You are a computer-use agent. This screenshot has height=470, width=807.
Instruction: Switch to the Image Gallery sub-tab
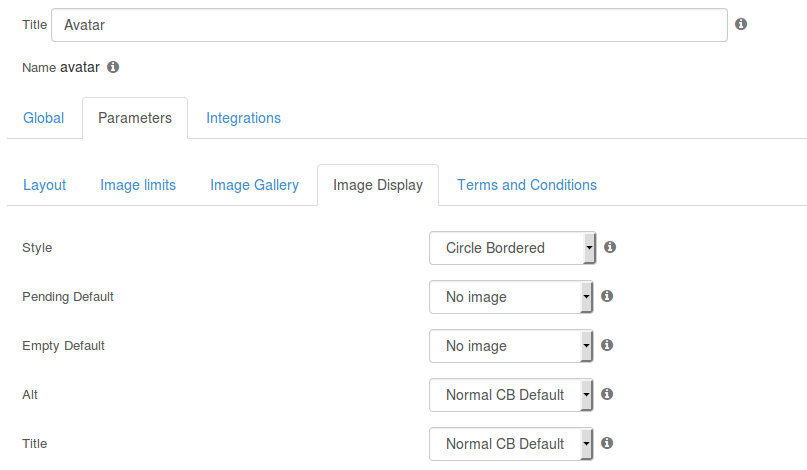(254, 185)
